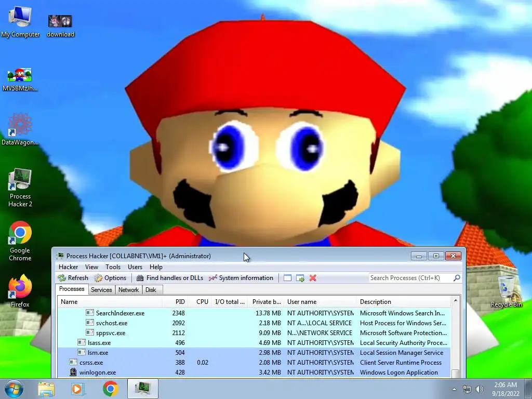Click Process Hacker taskbar button
Screen dimensions: 532x399
click(x=143, y=389)
